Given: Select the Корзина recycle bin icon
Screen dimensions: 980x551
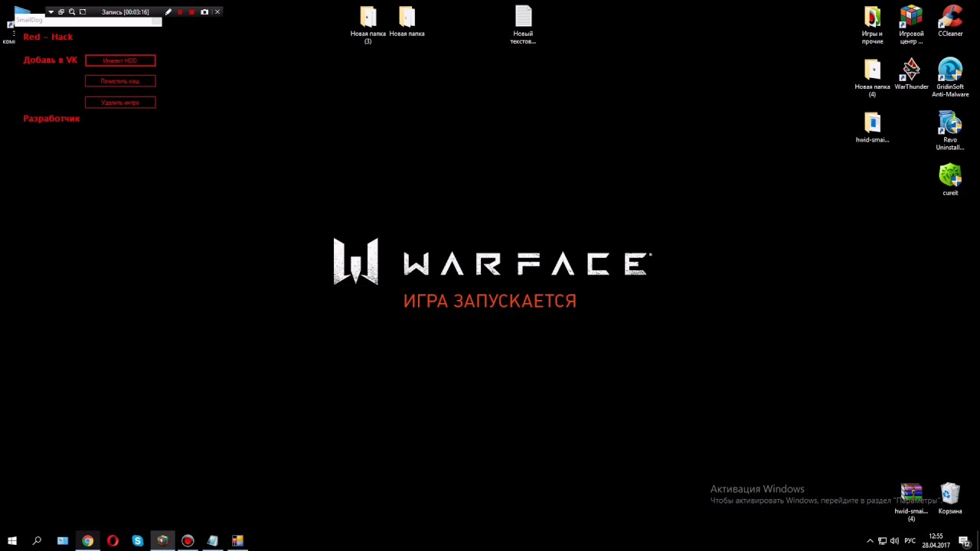Looking at the screenshot, I should pos(950,498).
